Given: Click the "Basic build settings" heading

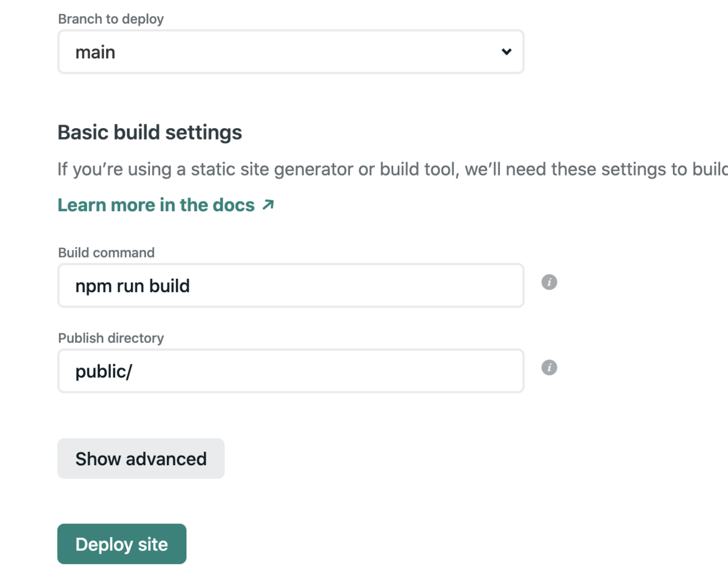Looking at the screenshot, I should point(150,132).
